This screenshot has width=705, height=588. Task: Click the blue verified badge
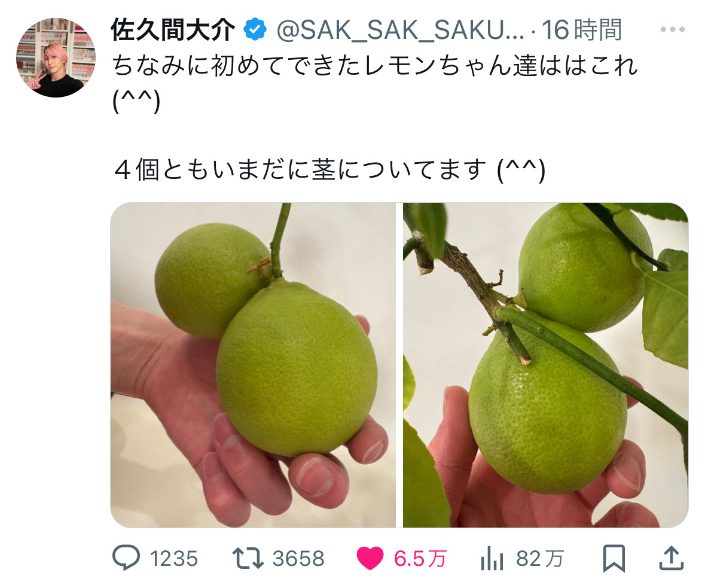point(255,30)
